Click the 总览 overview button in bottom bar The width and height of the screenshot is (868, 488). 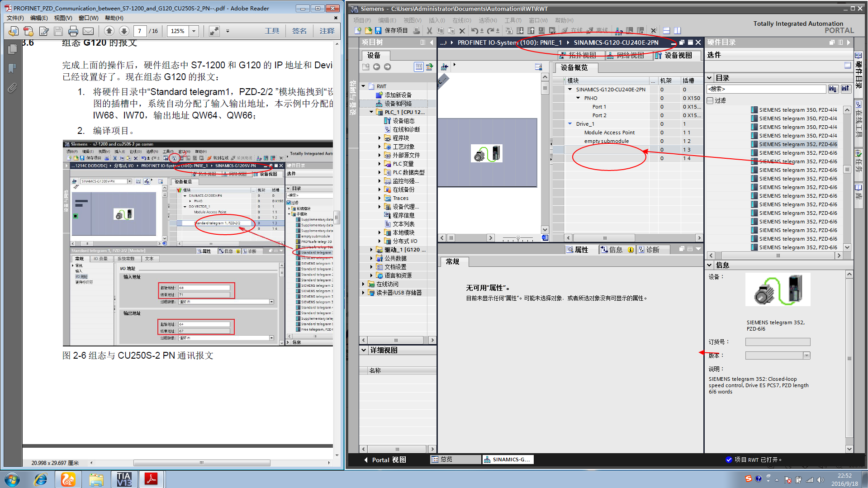[x=455, y=460]
